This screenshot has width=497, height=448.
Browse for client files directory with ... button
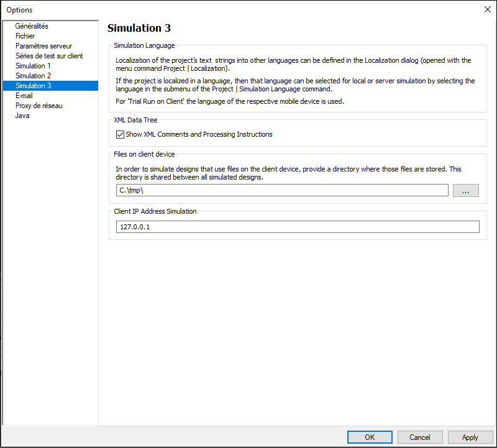tap(465, 191)
